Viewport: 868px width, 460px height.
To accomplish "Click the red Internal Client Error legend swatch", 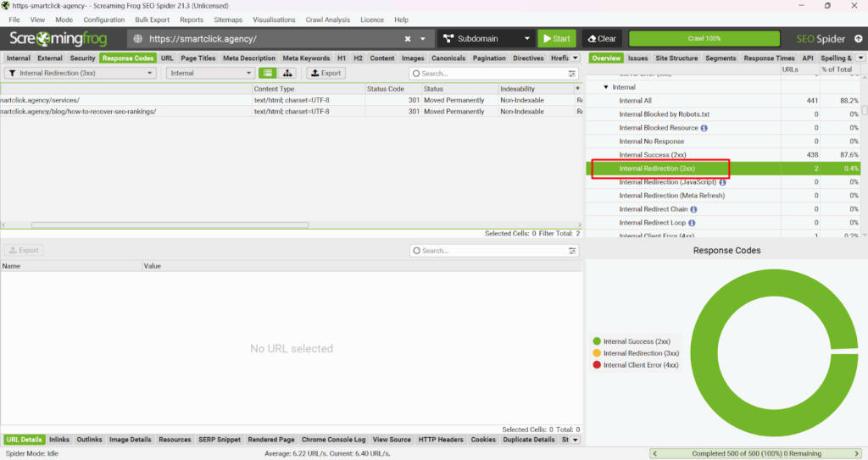I will (x=597, y=365).
